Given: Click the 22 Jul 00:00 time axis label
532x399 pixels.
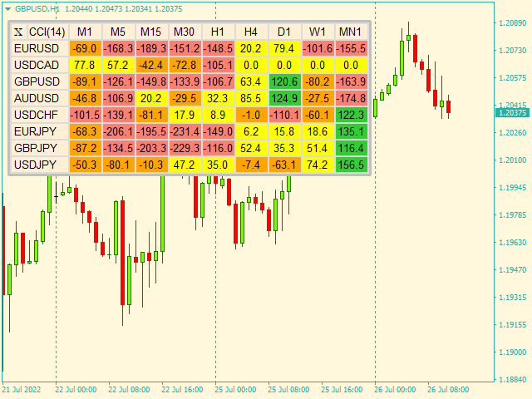Looking at the screenshot, I should [76, 390].
